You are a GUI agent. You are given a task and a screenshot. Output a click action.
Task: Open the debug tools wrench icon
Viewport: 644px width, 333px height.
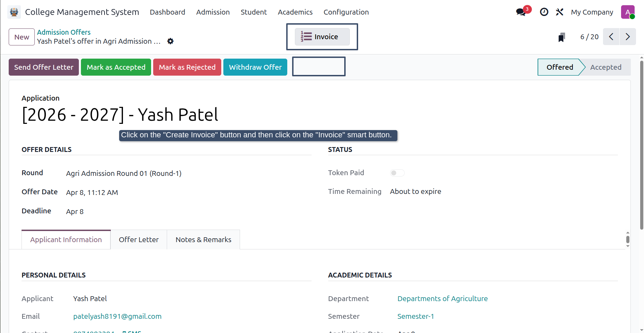click(559, 12)
